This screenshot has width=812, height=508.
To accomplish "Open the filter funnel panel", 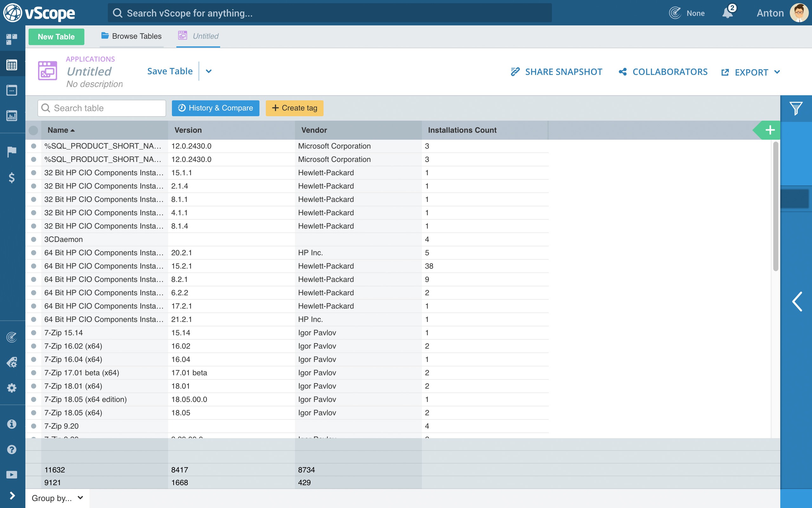I will [796, 109].
